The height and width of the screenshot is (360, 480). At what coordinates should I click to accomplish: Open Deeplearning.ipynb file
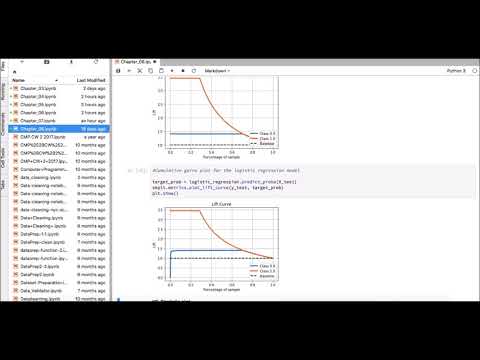59,299
